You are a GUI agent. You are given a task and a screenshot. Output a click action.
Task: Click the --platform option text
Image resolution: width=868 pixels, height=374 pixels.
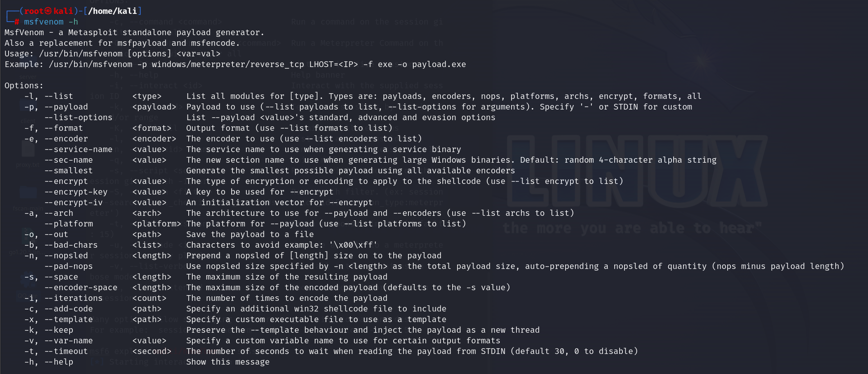point(68,224)
